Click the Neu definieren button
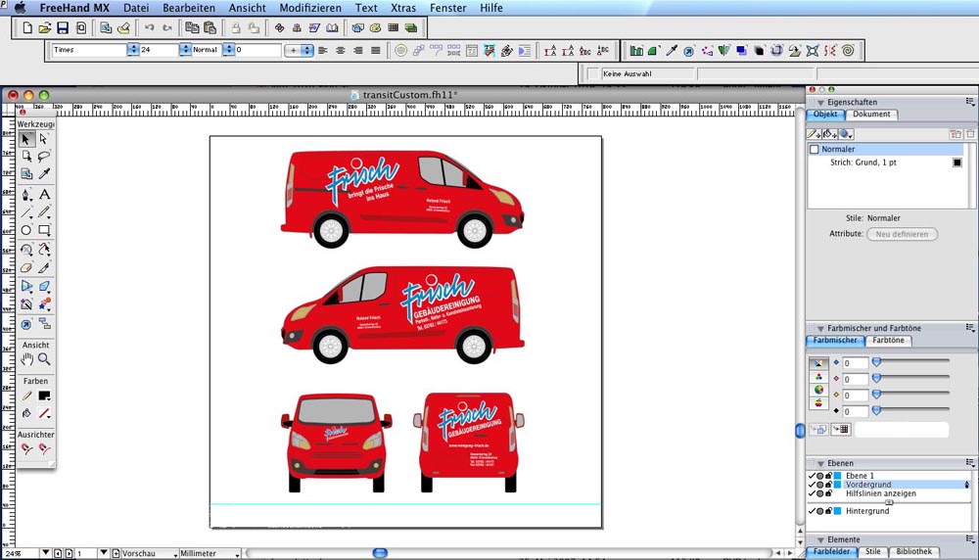 click(x=902, y=234)
